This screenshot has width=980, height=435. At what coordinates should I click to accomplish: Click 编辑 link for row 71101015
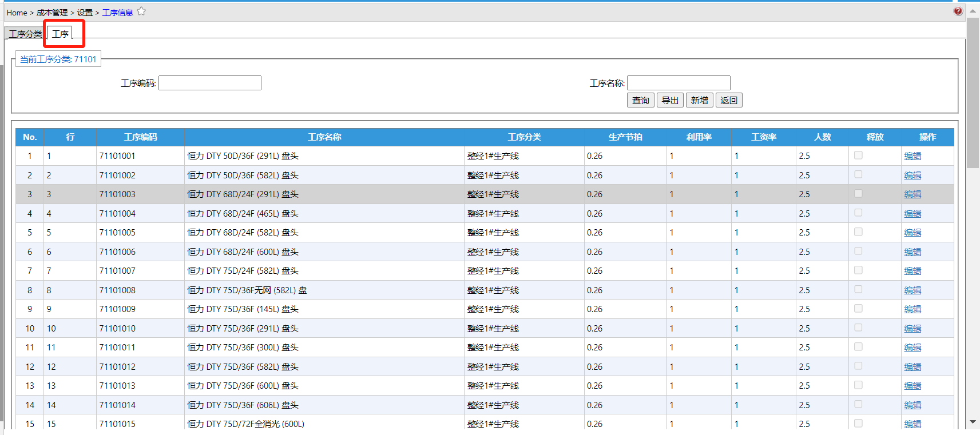(912, 424)
